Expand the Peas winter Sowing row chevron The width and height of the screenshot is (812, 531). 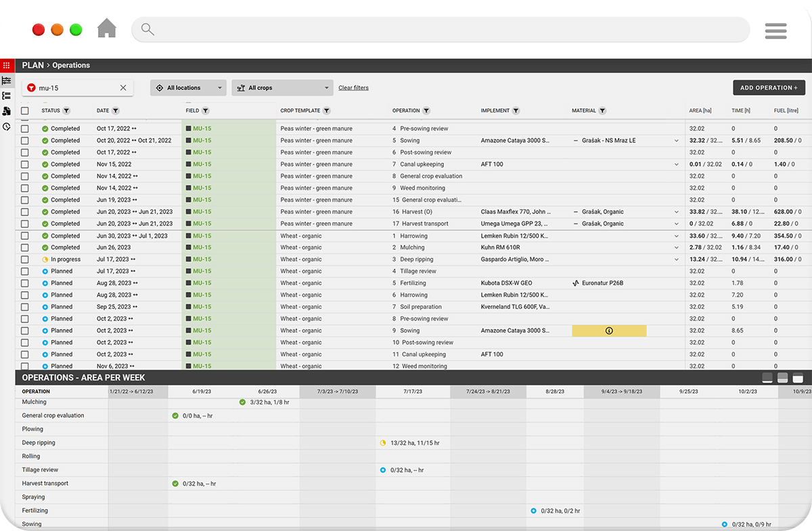pos(677,141)
